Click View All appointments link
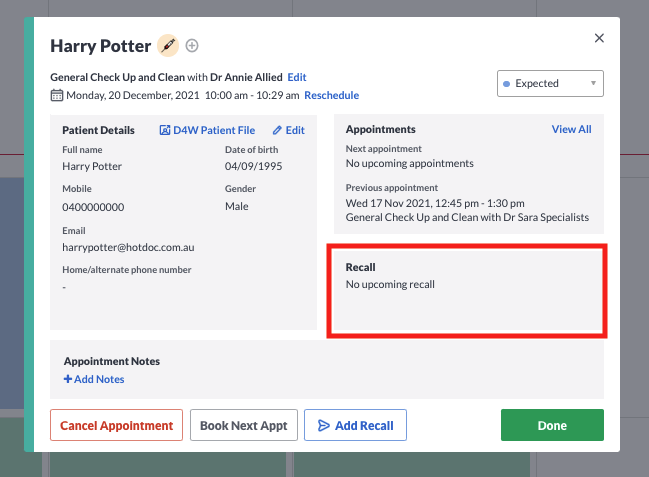The height and width of the screenshot is (477, 649). (x=571, y=129)
